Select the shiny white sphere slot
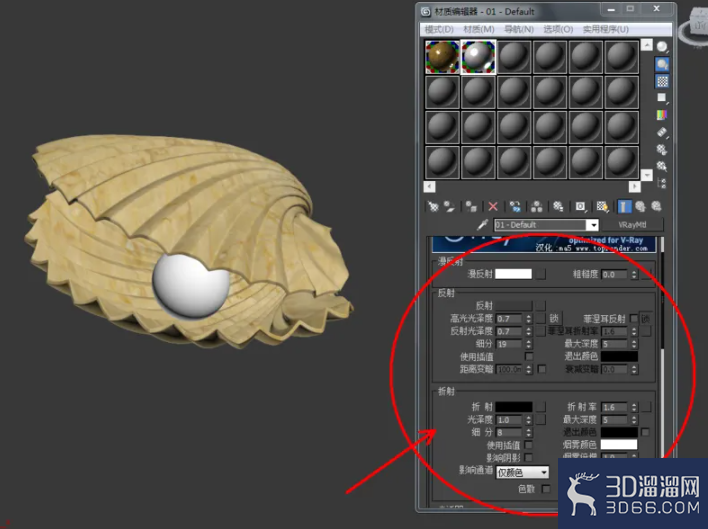 click(x=478, y=57)
